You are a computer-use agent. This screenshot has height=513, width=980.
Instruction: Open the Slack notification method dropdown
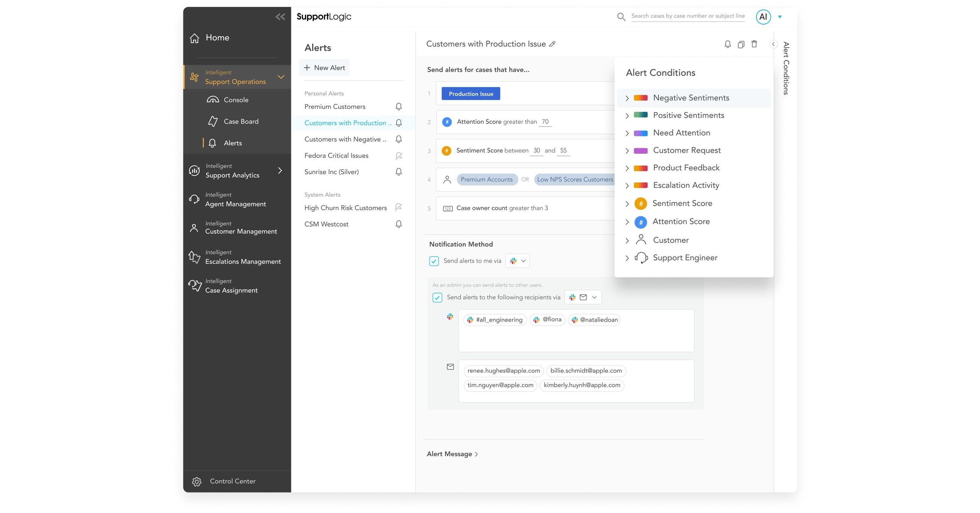click(x=517, y=261)
